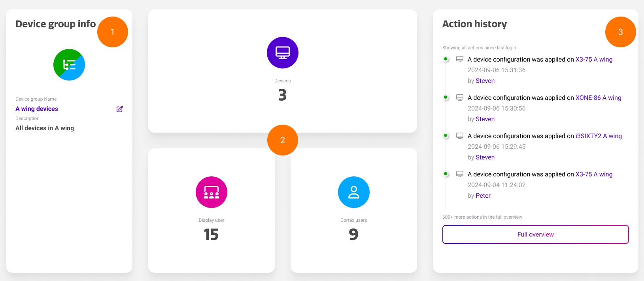Click monitor icon of XONE-86 history entry
Image resolution: width=644 pixels, height=281 pixels.
pyautogui.click(x=460, y=97)
